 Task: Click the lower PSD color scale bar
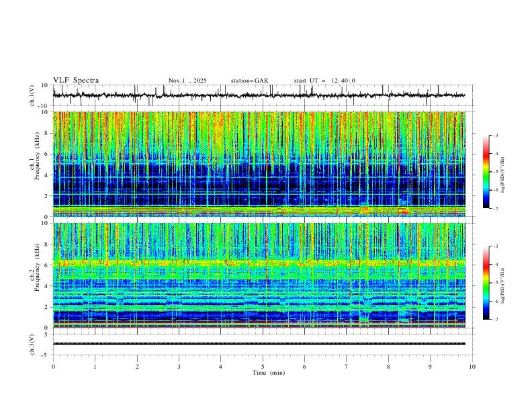point(486,283)
